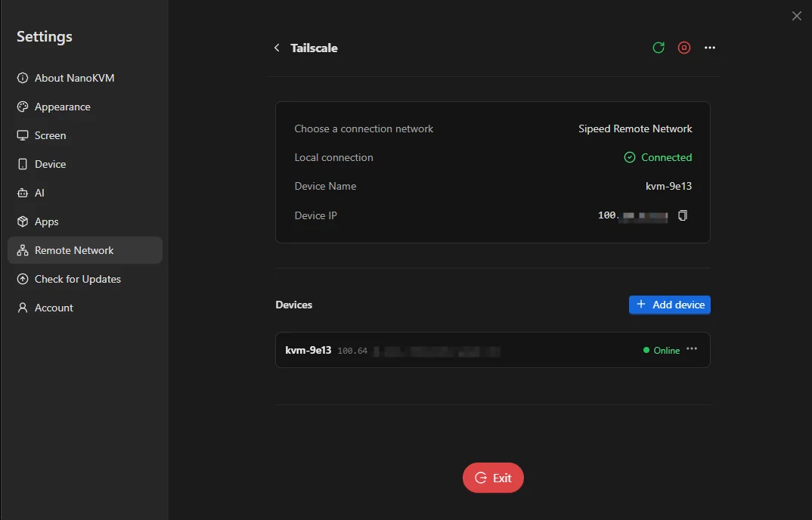Click the red Exit button
This screenshot has width=812, height=520.
click(x=493, y=478)
